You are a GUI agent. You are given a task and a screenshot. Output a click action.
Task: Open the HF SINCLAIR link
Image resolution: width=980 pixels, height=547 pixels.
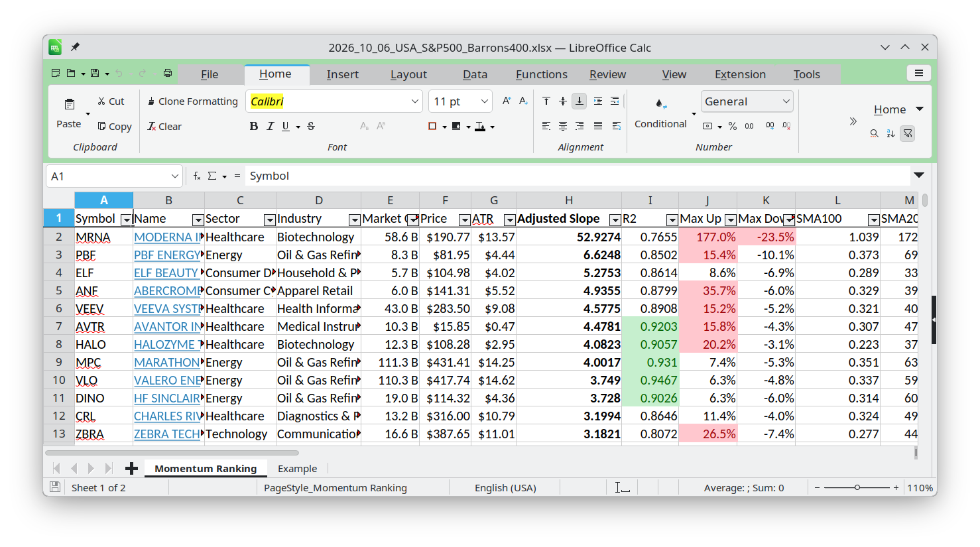[167, 398]
